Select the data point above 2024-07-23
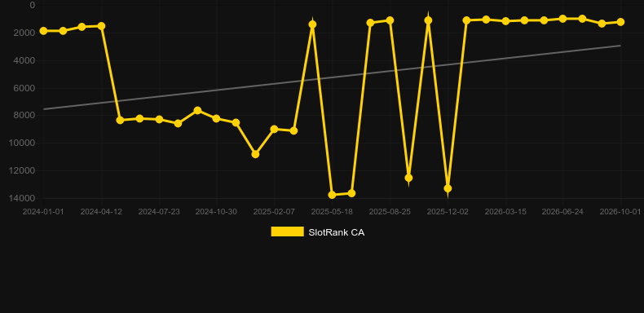 159,120
